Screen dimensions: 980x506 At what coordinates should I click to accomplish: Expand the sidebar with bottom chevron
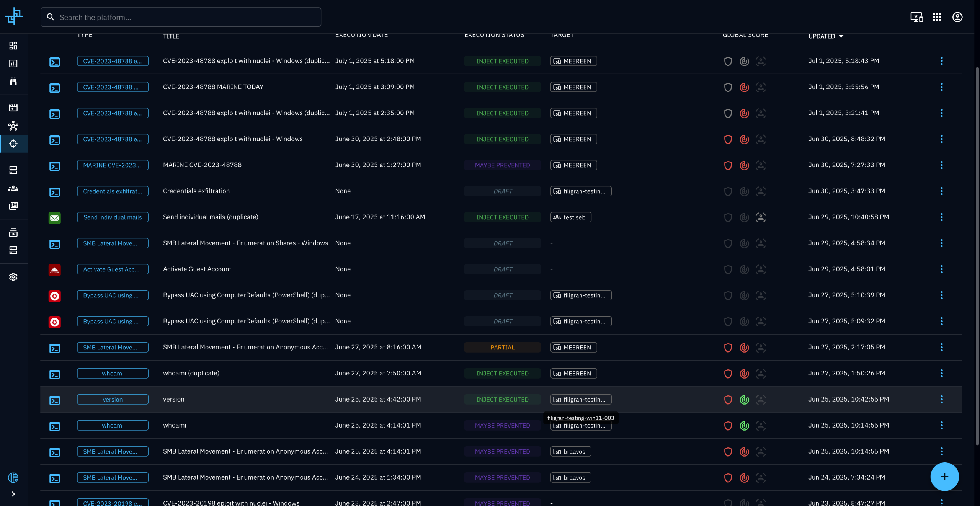pyautogui.click(x=13, y=494)
